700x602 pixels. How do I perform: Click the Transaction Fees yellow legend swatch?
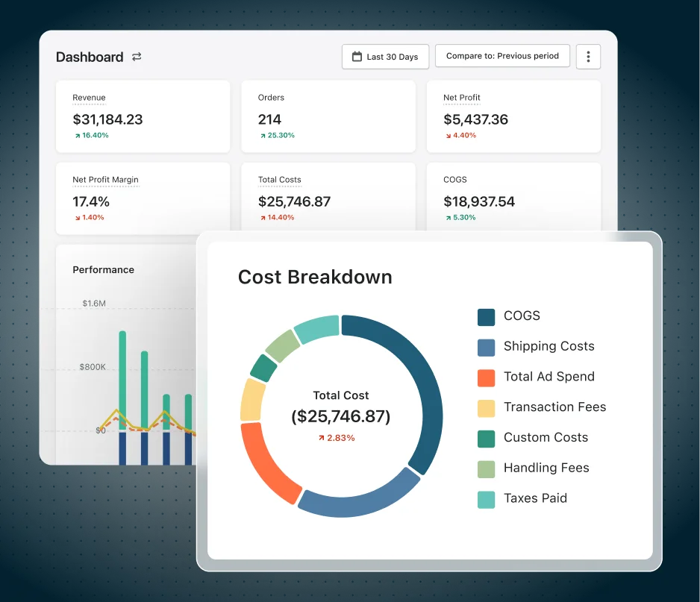tap(486, 408)
